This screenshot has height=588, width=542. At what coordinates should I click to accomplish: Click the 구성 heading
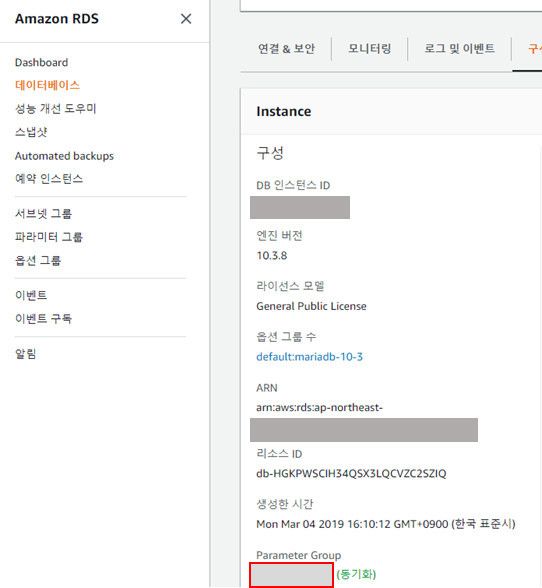click(x=270, y=153)
